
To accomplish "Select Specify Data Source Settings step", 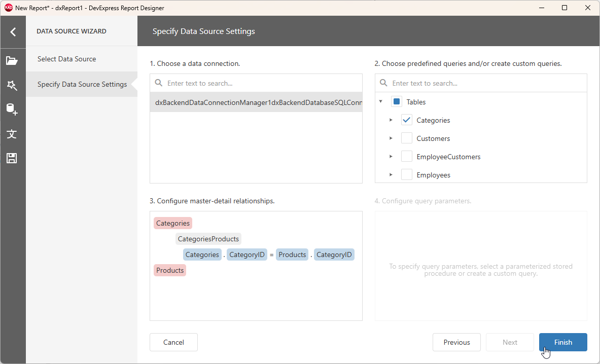I will point(82,84).
